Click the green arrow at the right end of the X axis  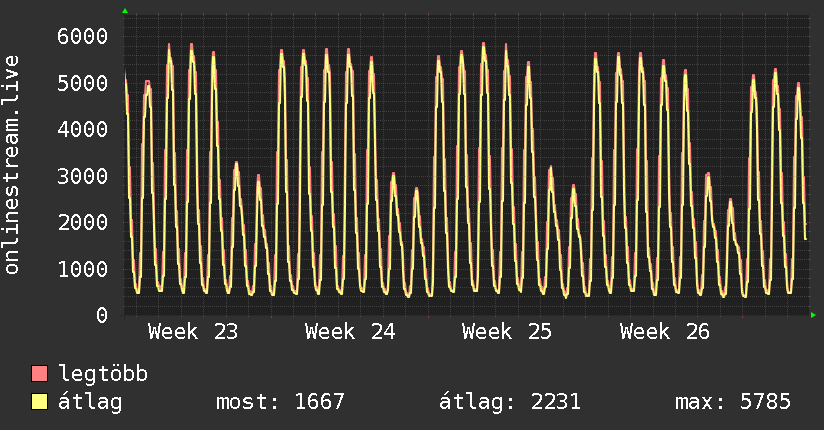(813, 315)
